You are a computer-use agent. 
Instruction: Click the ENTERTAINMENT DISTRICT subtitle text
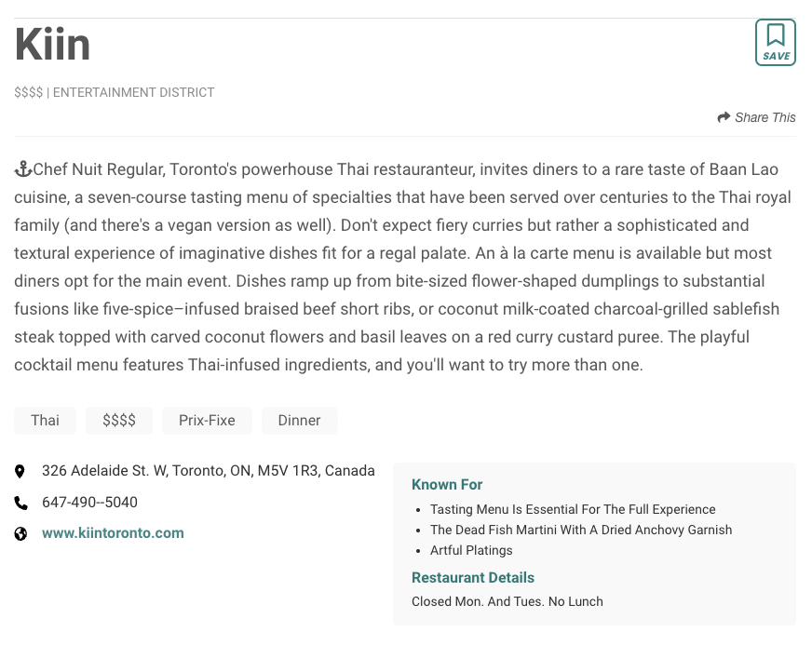click(133, 93)
